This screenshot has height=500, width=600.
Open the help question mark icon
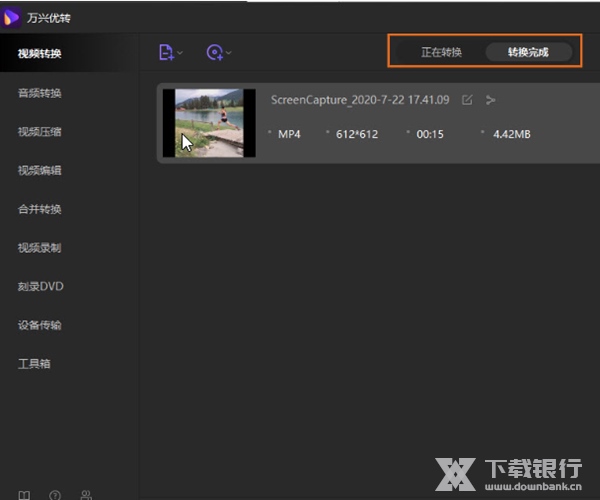click(x=55, y=495)
